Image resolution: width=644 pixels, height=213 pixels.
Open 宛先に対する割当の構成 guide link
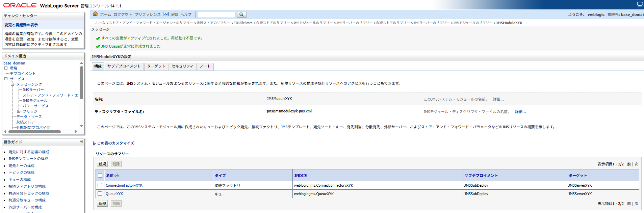29,152
